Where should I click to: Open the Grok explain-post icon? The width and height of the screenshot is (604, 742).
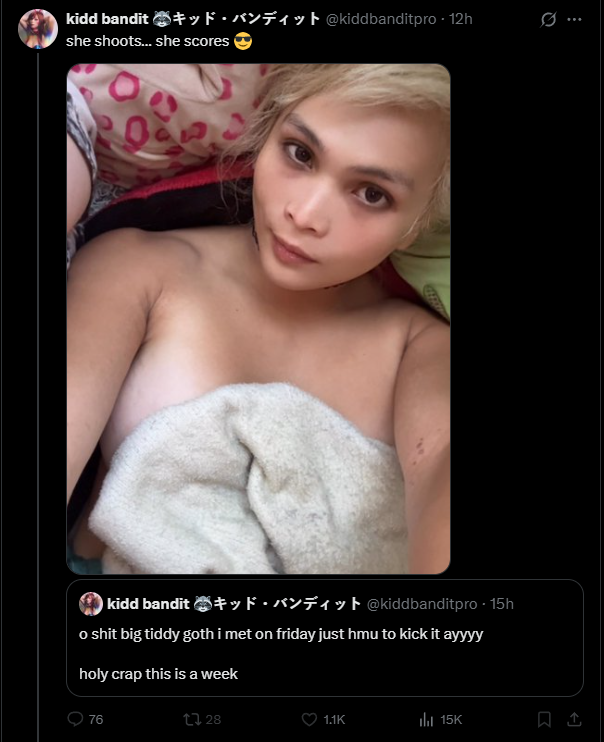tap(548, 19)
